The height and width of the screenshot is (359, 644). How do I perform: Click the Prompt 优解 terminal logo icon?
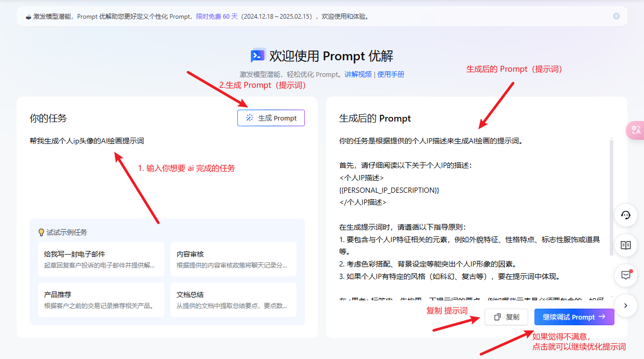pos(258,56)
